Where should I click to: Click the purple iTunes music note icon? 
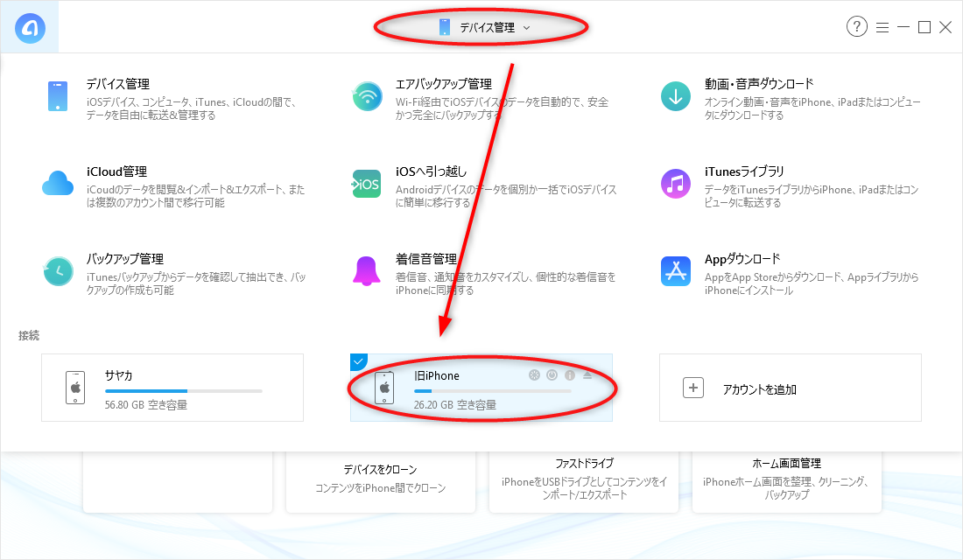[676, 185]
